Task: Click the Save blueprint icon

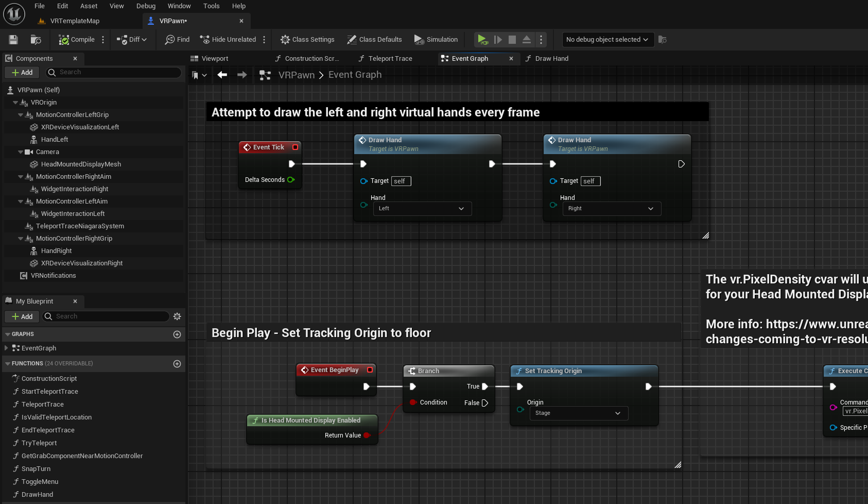Action: tap(13, 40)
